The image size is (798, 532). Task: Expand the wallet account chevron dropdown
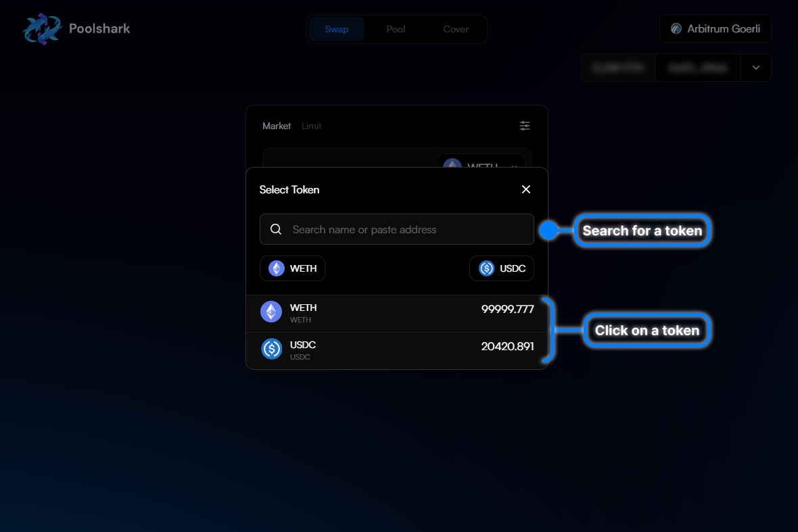tap(755, 68)
